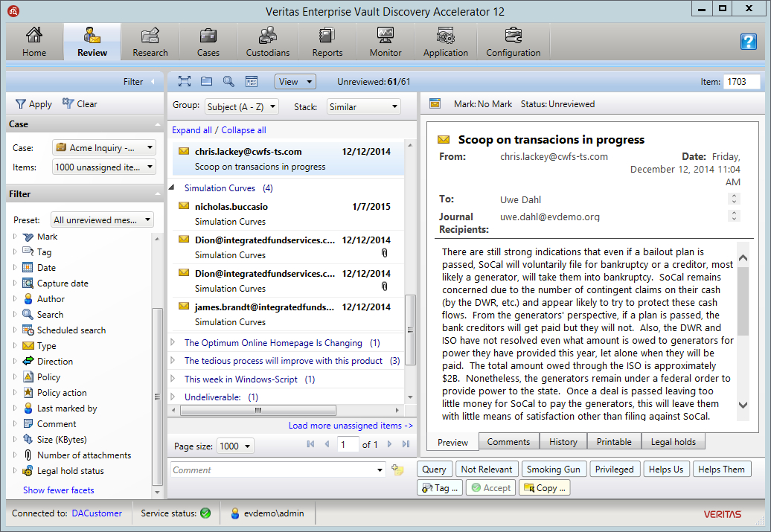771x532 pixels.
Task: Open the Group dropdown Subject (A - Z)
Action: point(241,106)
